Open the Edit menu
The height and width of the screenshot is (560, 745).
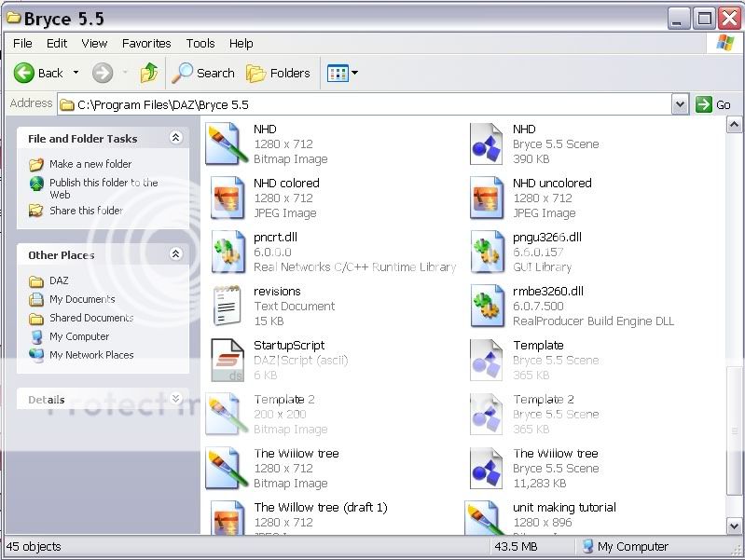click(x=57, y=43)
